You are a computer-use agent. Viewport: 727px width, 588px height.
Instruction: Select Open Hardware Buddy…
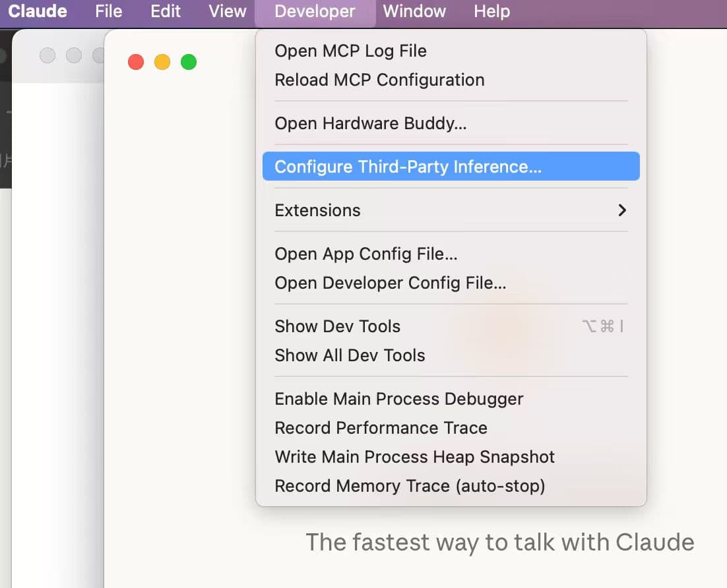(451, 123)
